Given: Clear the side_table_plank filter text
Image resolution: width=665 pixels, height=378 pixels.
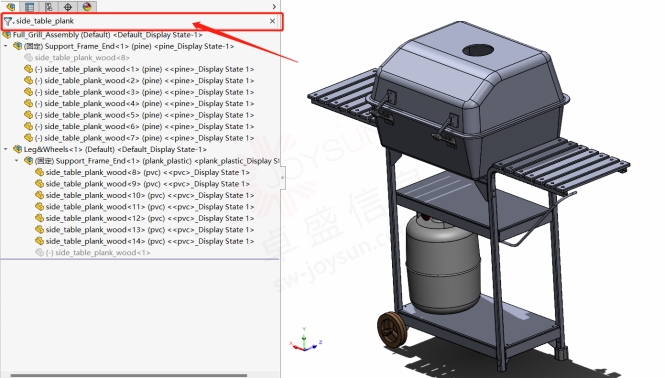Looking at the screenshot, I should [272, 21].
